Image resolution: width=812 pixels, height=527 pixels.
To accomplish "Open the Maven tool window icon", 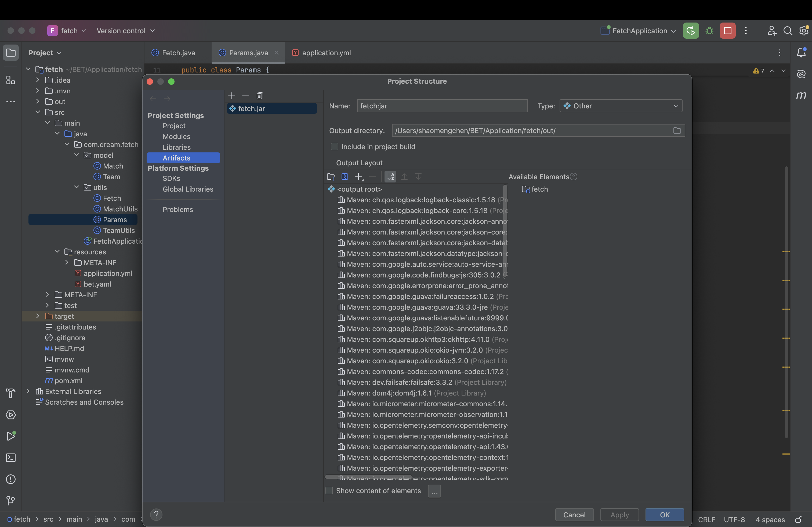I will 801,95.
